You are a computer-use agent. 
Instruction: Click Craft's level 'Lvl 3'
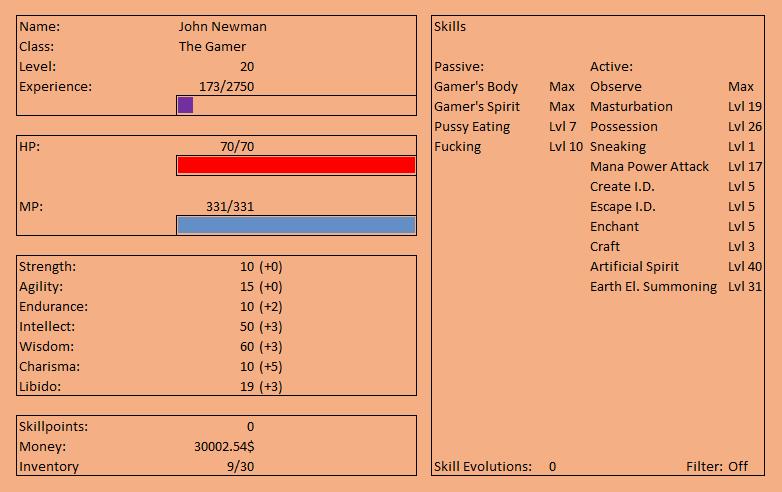pyautogui.click(x=741, y=246)
